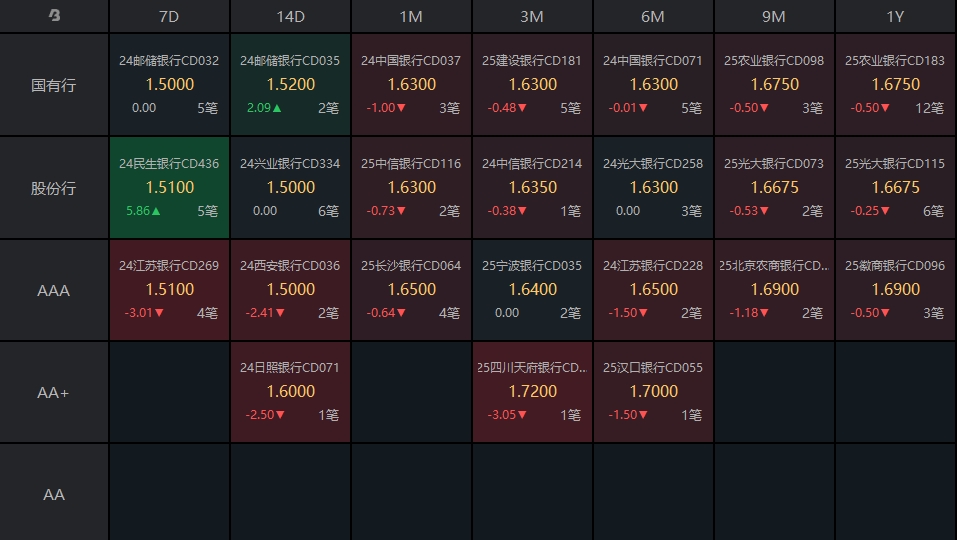Click the -0.38 down change value
This screenshot has height=540, width=957.
507,211
